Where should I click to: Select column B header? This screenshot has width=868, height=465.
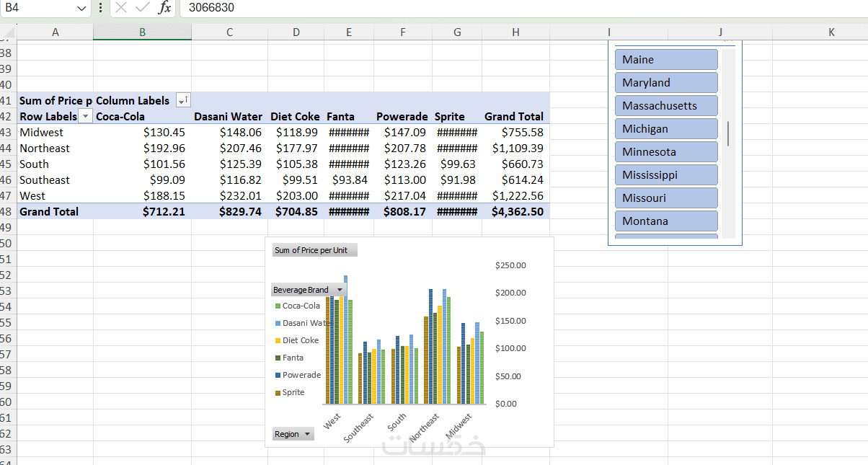[x=142, y=32]
